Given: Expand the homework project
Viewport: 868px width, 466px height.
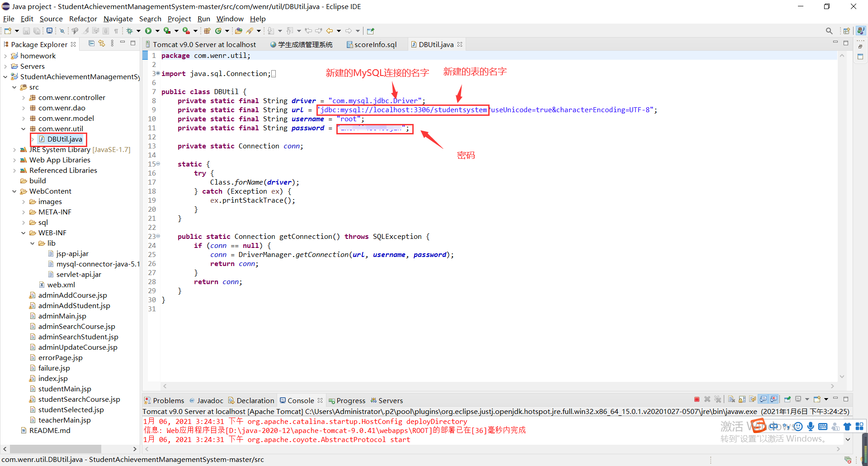Looking at the screenshot, I should click(x=5, y=56).
